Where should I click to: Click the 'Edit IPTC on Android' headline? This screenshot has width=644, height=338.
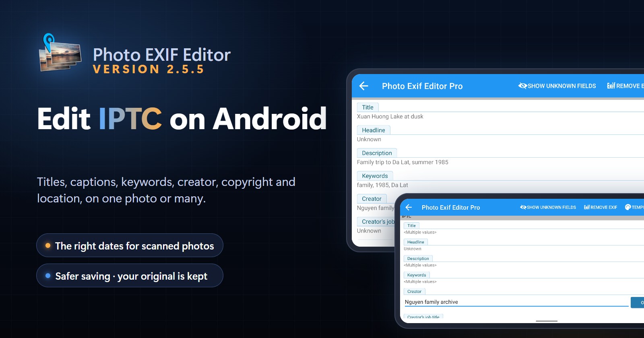coord(182,119)
